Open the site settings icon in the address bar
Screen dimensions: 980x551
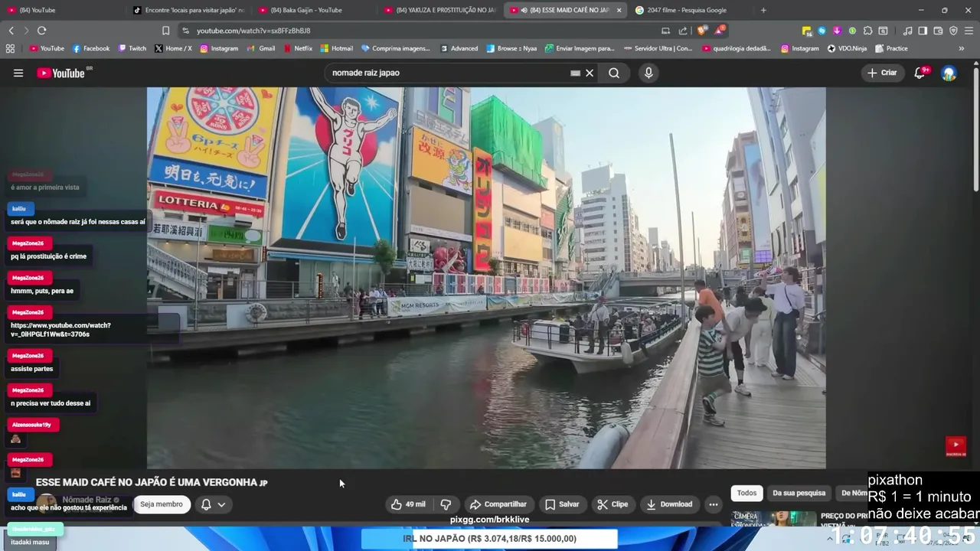[x=185, y=31]
